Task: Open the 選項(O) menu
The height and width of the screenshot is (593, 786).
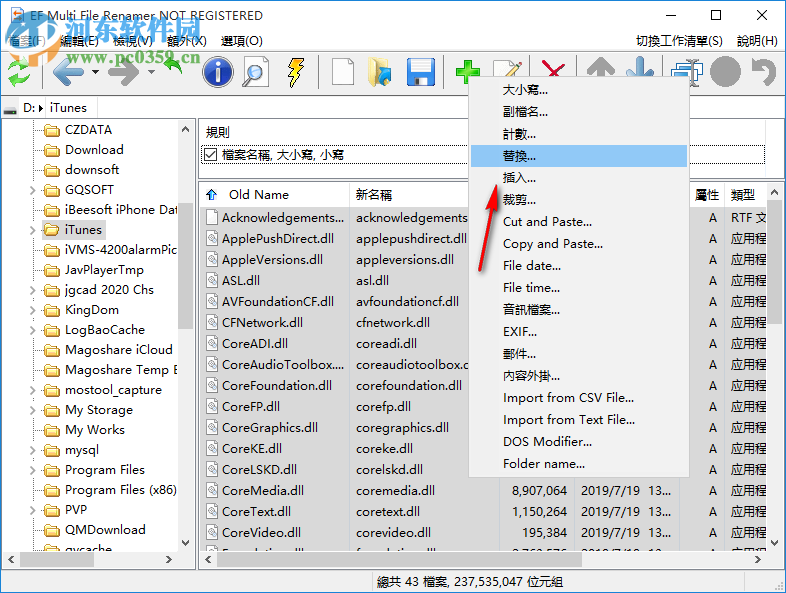Action: click(242, 41)
